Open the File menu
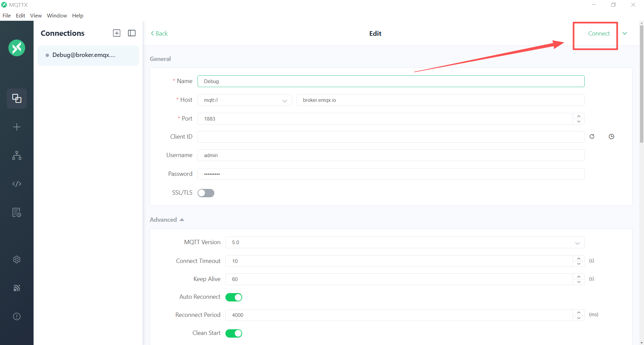Image resolution: width=644 pixels, height=345 pixels. coord(7,15)
